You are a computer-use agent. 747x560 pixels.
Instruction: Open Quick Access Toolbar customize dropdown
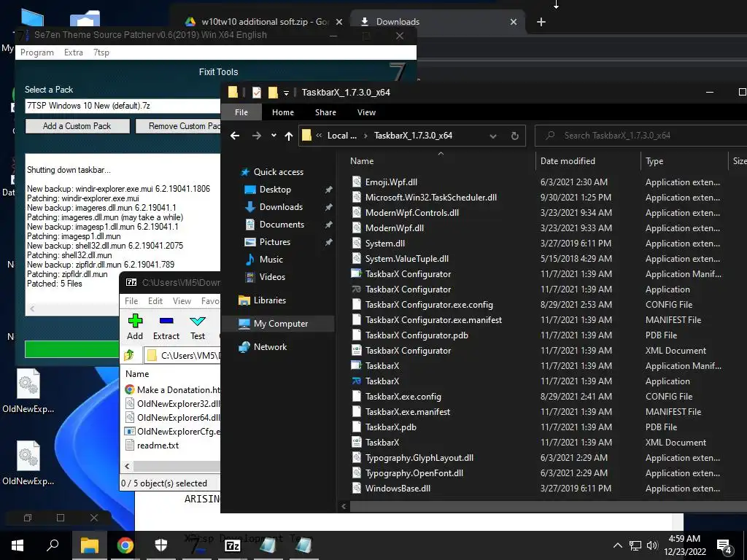pyautogui.click(x=286, y=93)
